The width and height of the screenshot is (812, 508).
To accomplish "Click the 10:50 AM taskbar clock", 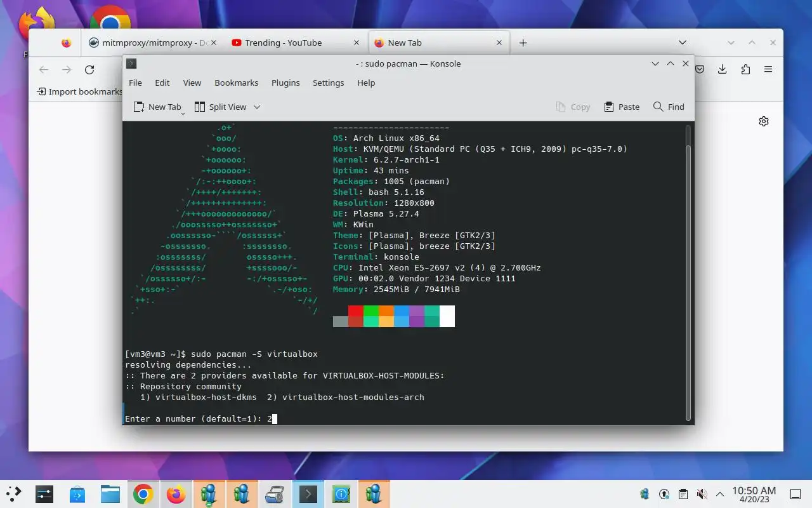I will (754, 494).
